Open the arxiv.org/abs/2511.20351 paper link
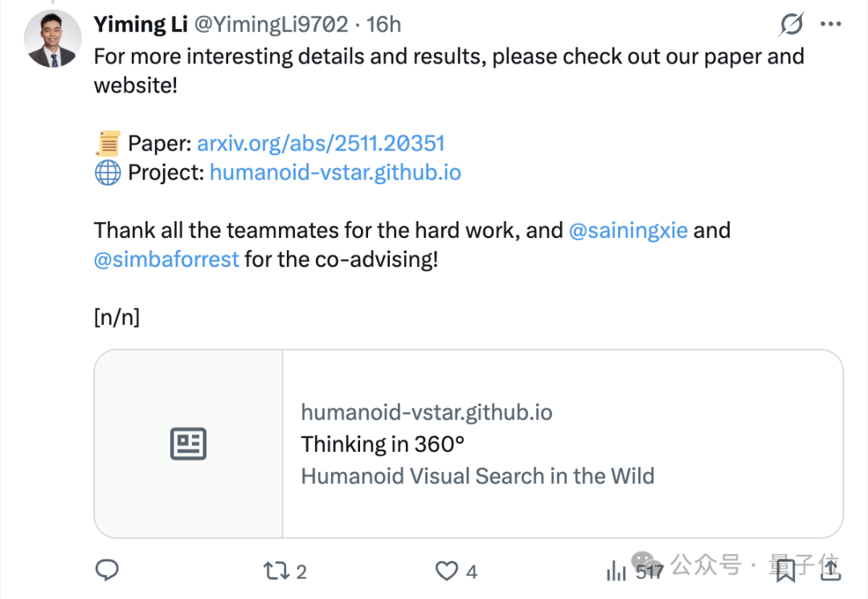 (x=321, y=144)
